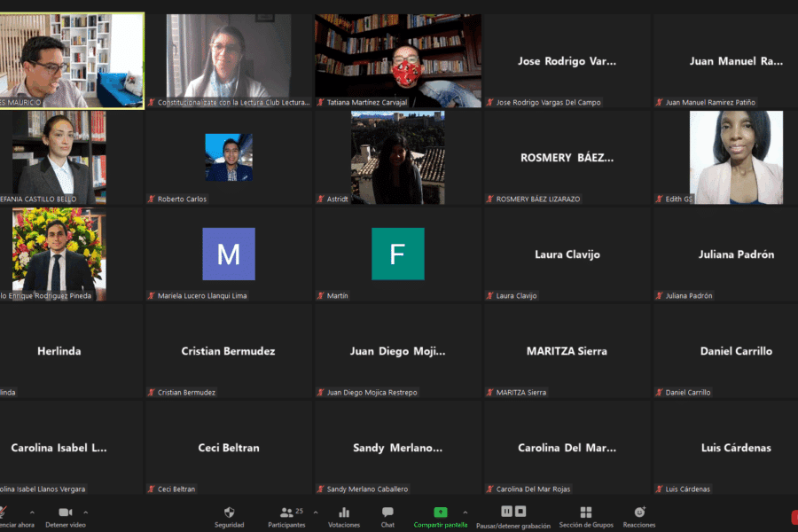
Task: Expand share options arrow beside Compartir pantalla
Action: click(x=465, y=512)
